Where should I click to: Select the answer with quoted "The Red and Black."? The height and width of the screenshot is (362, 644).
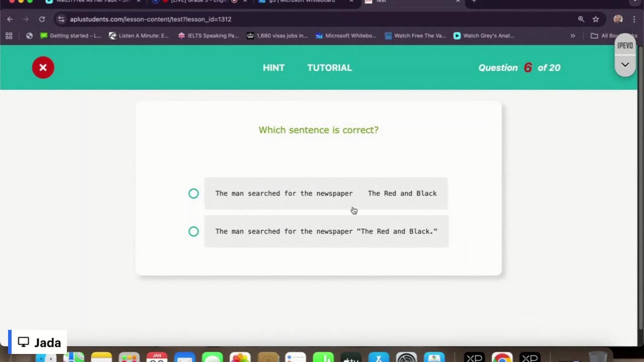(194, 231)
